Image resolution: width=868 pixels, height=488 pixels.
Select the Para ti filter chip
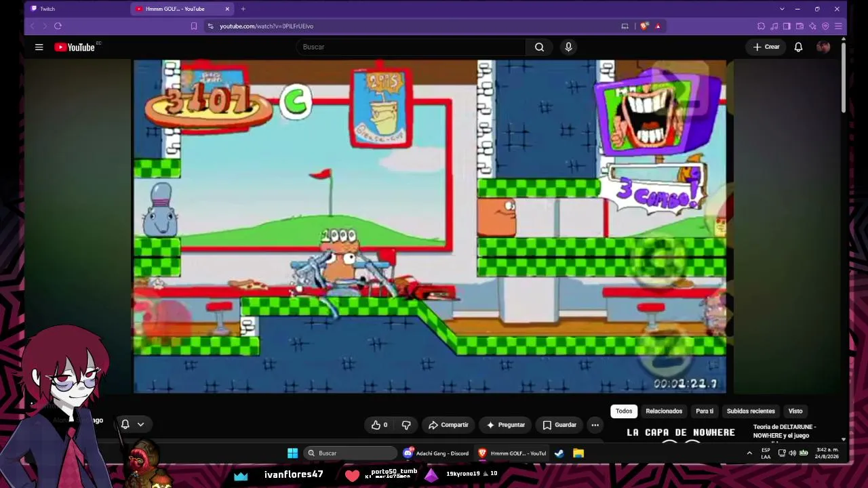[705, 411]
